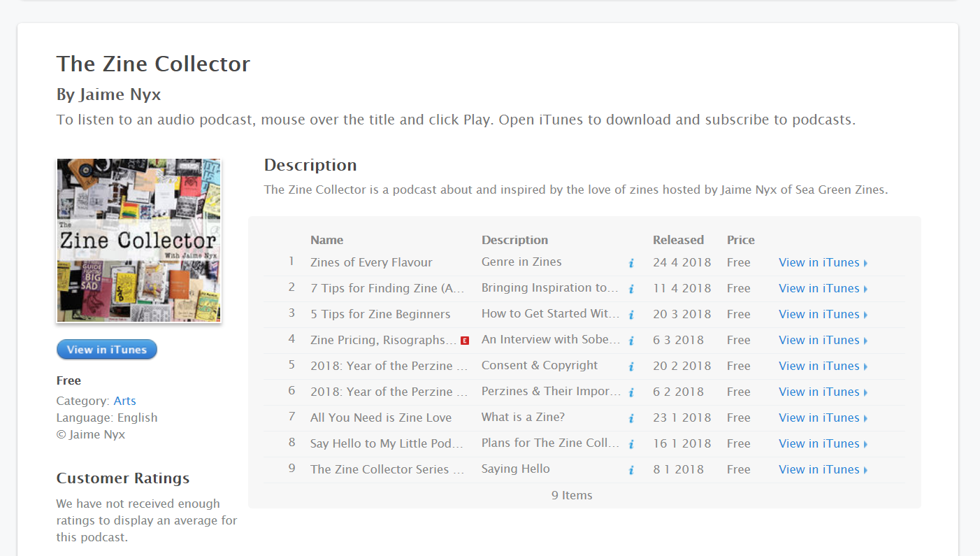View Zines of Every Flavour in iTunes
980x556 pixels.
click(823, 262)
